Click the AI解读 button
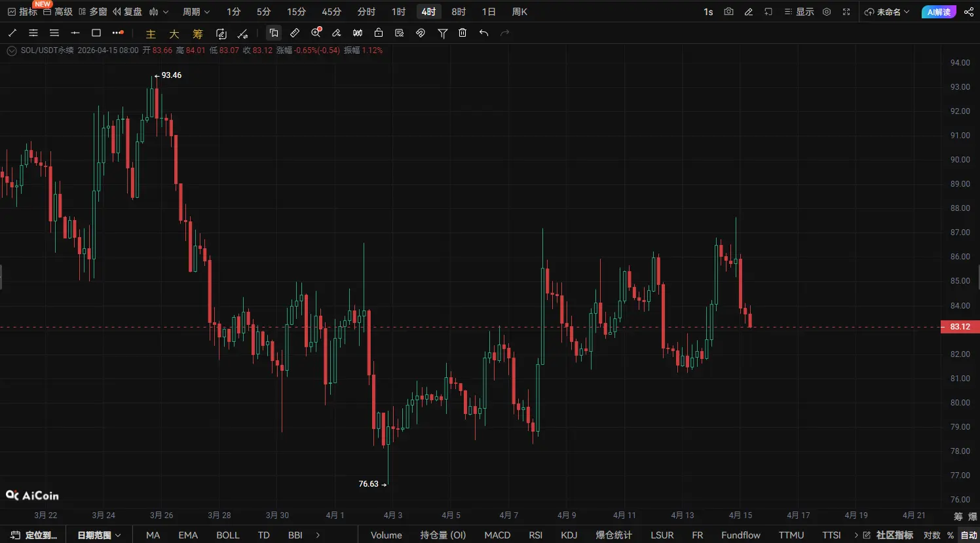Screen dimensions: 980x543 [x=938, y=12]
